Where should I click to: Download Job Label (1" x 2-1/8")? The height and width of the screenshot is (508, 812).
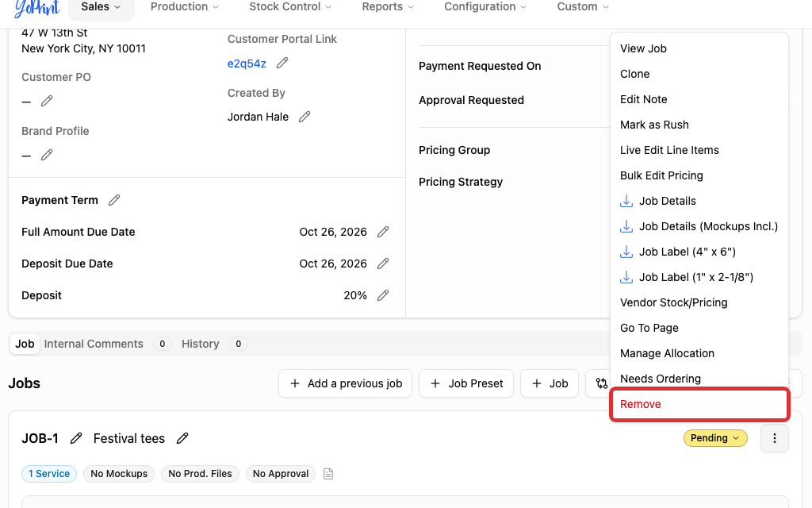click(699, 277)
